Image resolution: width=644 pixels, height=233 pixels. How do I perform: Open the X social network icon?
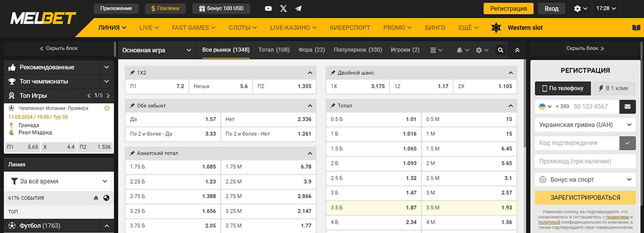coord(284,9)
